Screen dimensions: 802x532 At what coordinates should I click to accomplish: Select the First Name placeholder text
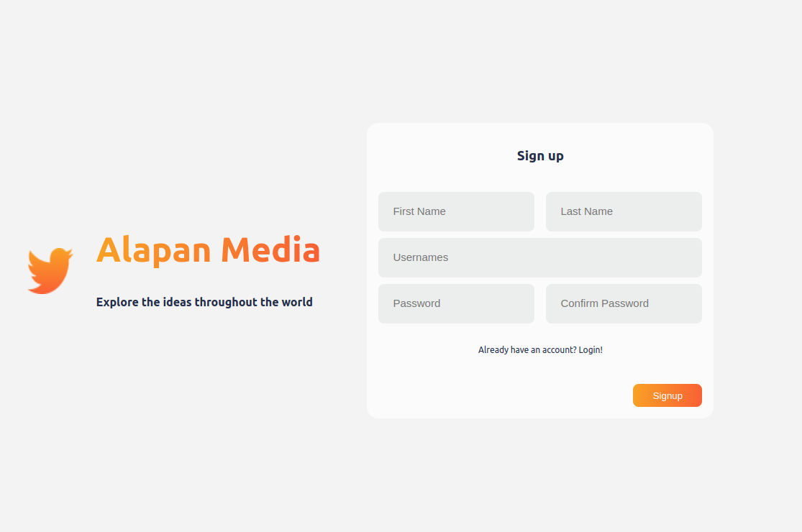click(419, 211)
